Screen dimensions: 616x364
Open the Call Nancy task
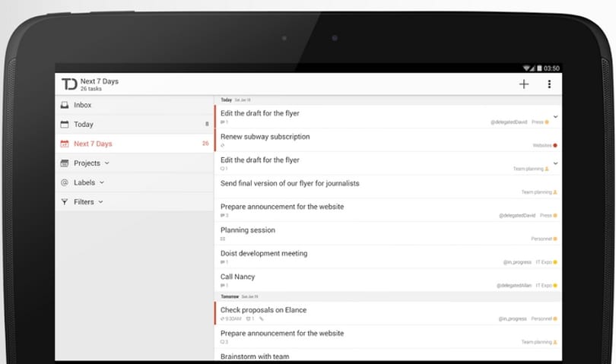tap(388, 280)
